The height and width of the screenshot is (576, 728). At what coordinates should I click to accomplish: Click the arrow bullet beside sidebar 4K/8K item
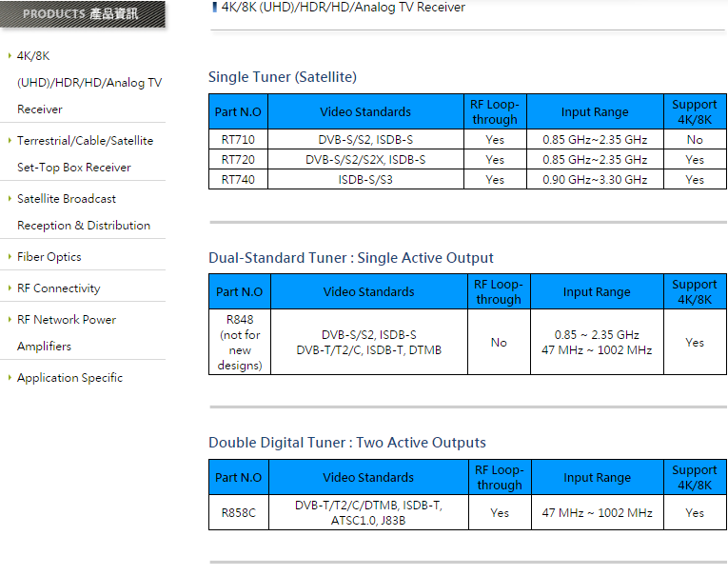pyautogui.click(x=10, y=56)
